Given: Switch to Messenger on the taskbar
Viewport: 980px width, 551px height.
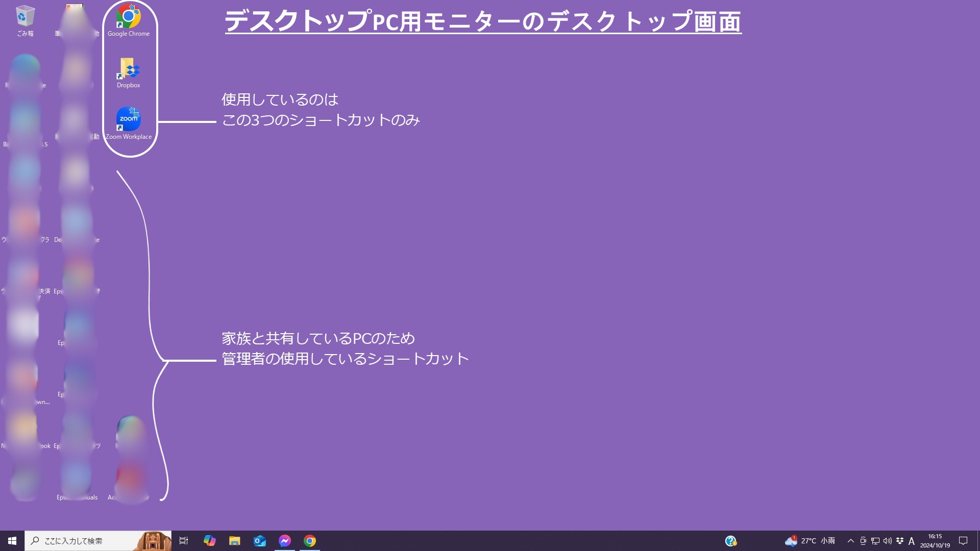Looking at the screenshot, I should (x=285, y=541).
